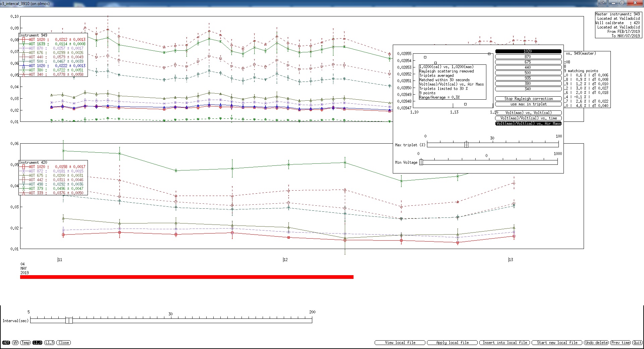Select the L1.0 data level
Image resolution: width=644 pixels, height=349 pixels.
click(x=38, y=343)
